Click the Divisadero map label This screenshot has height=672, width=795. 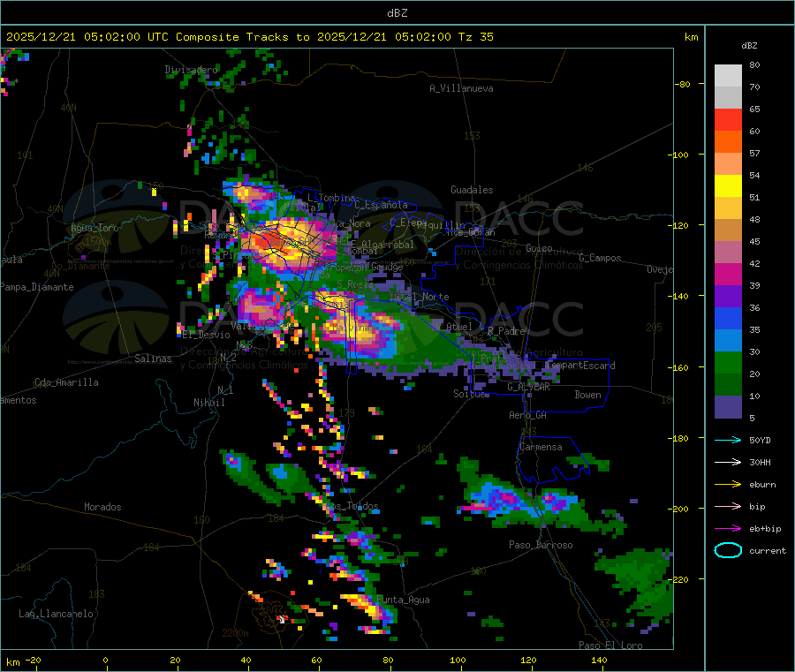coord(191,70)
